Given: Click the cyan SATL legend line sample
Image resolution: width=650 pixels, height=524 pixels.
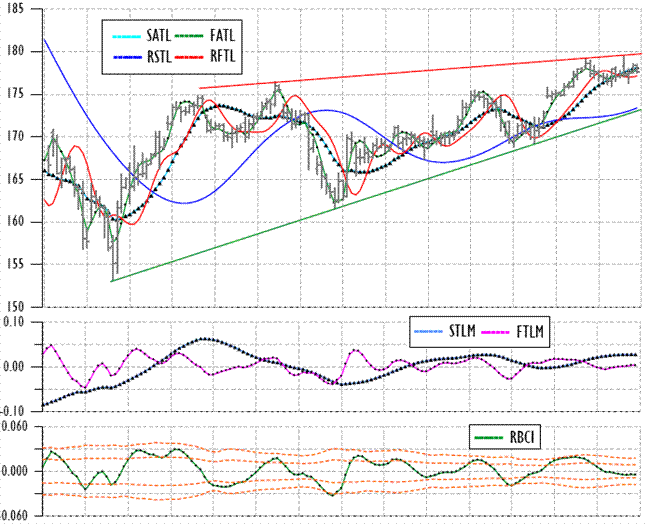Looking at the screenshot, I should [127, 36].
